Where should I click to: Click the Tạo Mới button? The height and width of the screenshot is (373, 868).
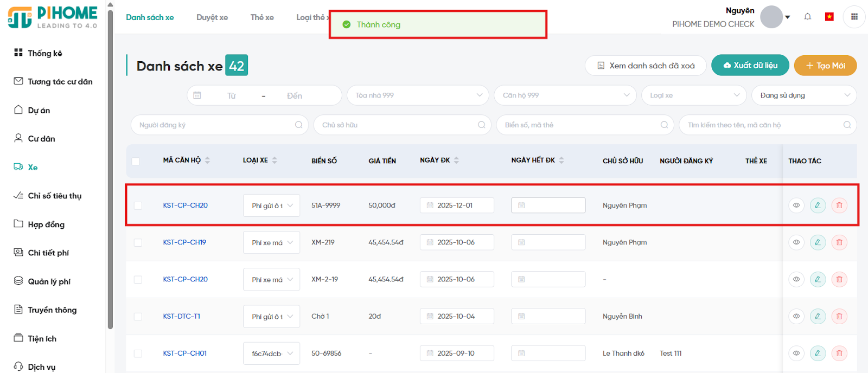click(825, 66)
